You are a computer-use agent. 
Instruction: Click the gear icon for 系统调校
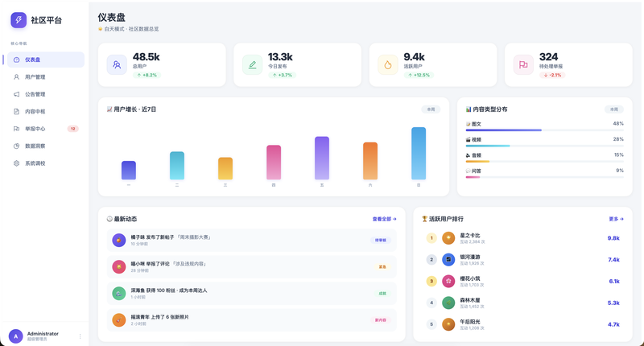click(x=16, y=163)
